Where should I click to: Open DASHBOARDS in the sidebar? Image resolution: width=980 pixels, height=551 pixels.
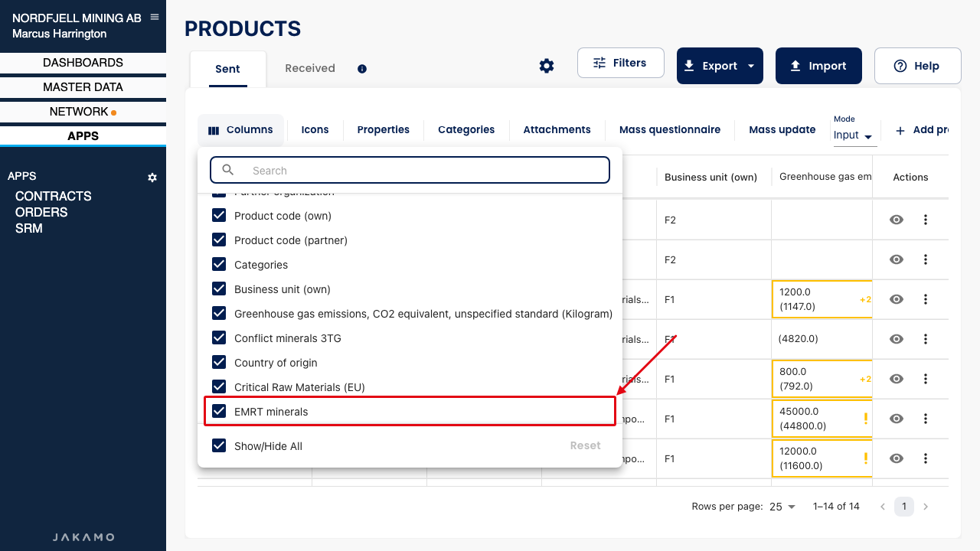(x=83, y=63)
